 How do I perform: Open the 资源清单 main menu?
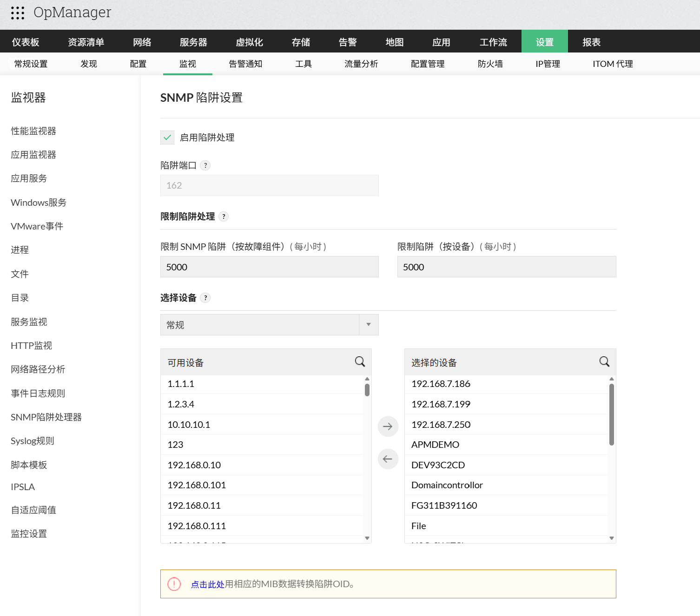[86, 42]
